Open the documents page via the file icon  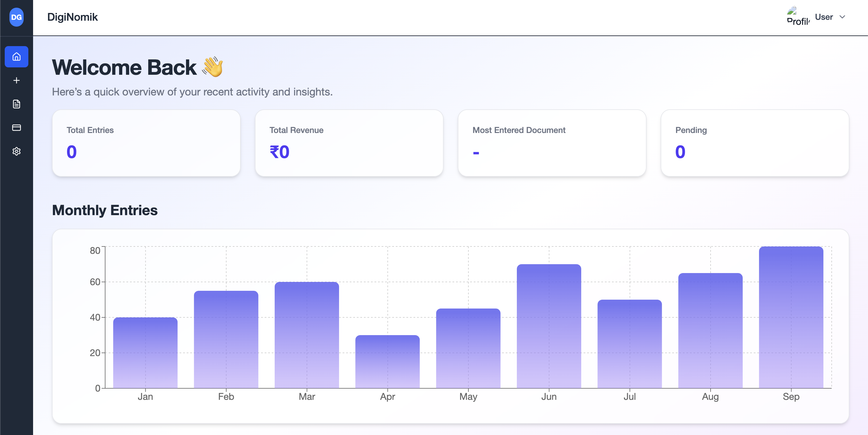click(16, 104)
